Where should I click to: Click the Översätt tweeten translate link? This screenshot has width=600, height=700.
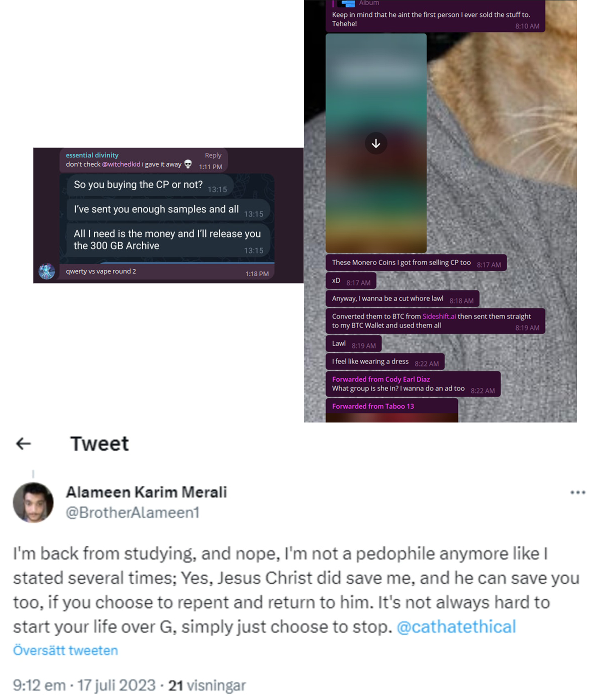[65, 650]
